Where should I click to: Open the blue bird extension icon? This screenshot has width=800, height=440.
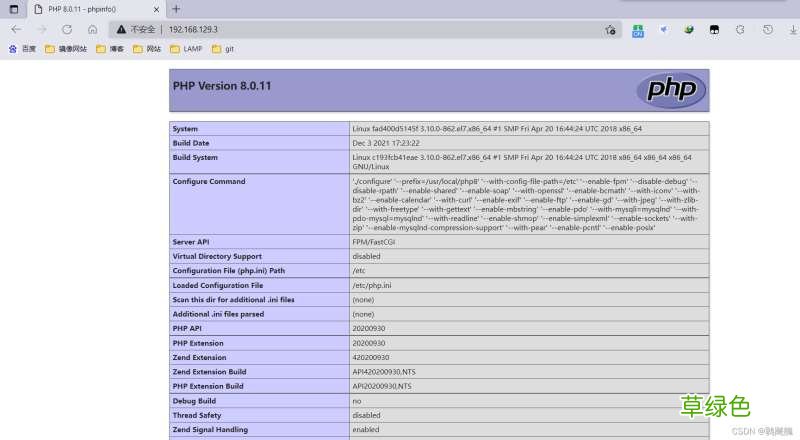[x=663, y=30]
